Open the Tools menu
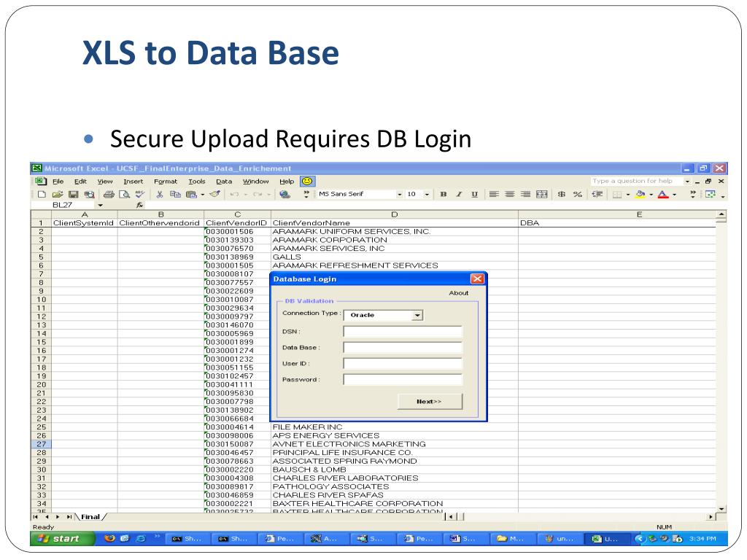This screenshot has height=560, width=747. (x=196, y=182)
